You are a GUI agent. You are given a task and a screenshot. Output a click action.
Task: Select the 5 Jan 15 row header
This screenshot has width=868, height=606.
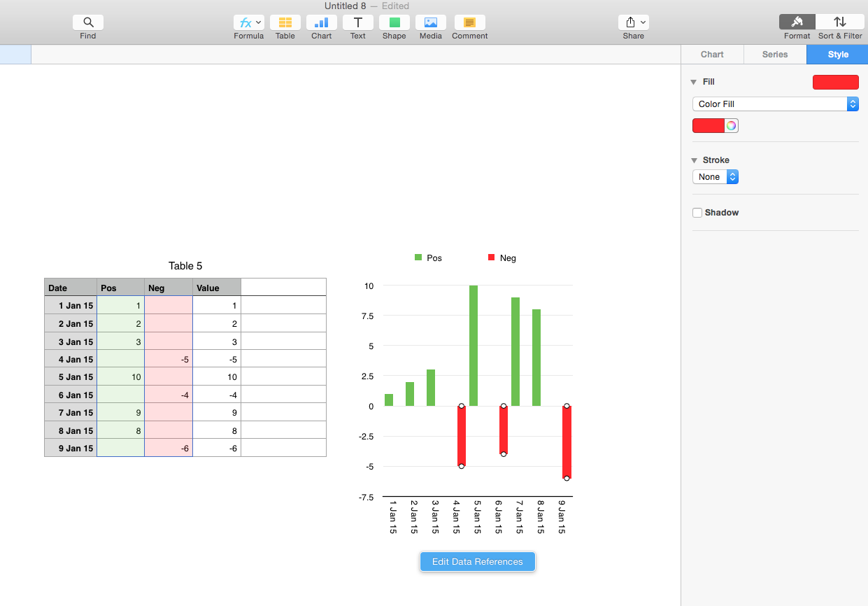(71, 376)
